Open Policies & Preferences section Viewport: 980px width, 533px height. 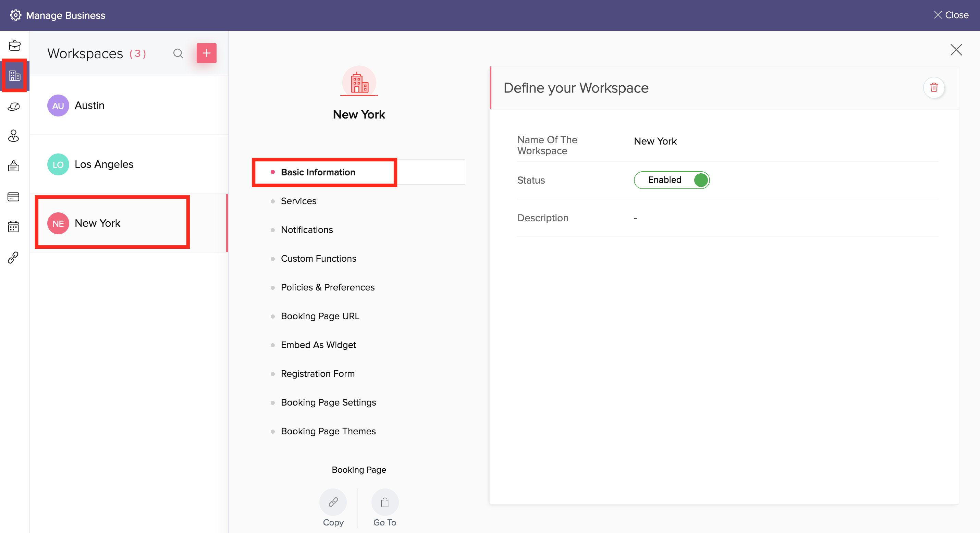(x=328, y=287)
